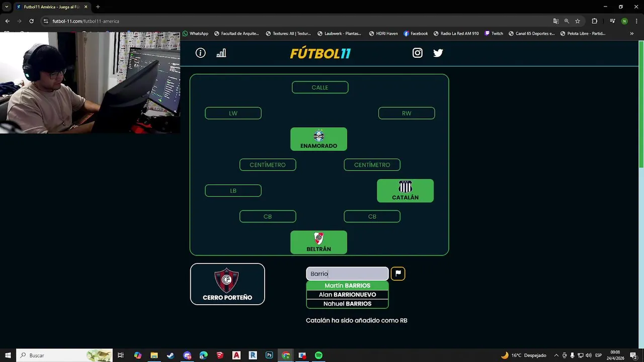644x362 pixels.
Task: Open the Canal 65 Deportes bookmark
Action: pyautogui.click(x=531, y=34)
